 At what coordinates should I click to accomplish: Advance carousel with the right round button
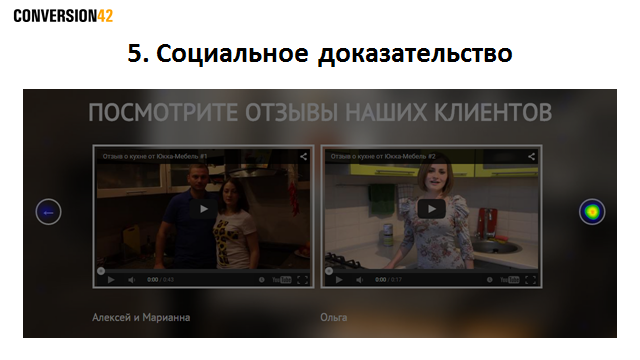click(592, 212)
